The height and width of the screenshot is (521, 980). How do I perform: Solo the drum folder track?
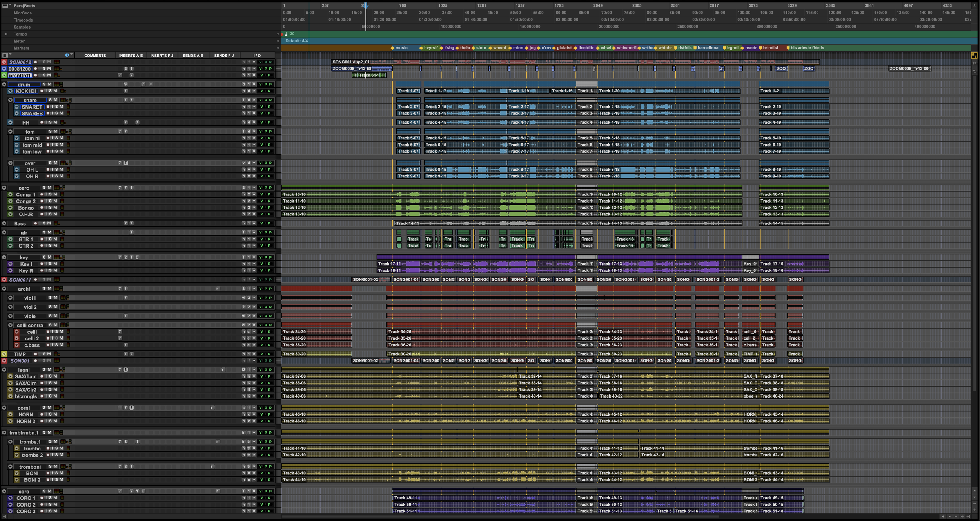tap(44, 84)
